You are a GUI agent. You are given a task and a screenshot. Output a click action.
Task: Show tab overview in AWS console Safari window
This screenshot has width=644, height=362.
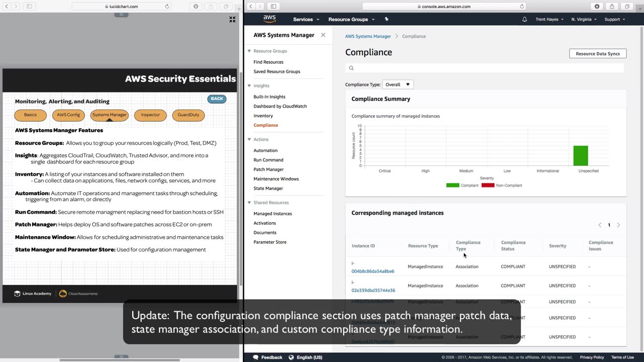pos(627,7)
